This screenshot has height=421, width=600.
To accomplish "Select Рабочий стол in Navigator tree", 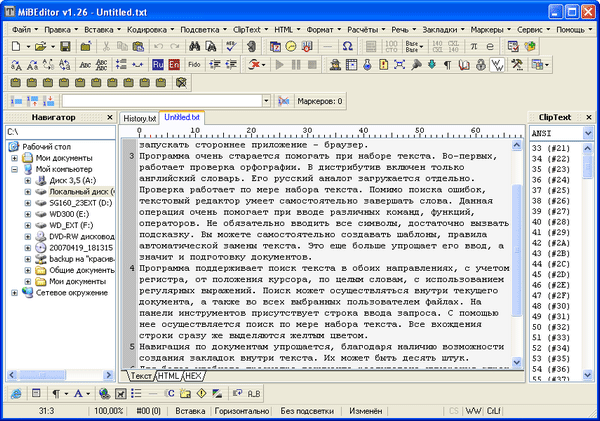I will 46,147.
